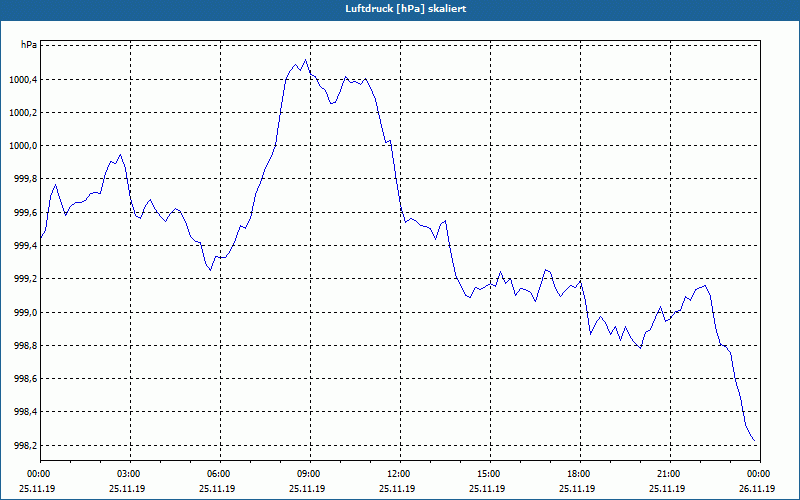The width and height of the screenshot is (800, 500).
Task: Click the 03:00 time label
Action: tap(131, 474)
